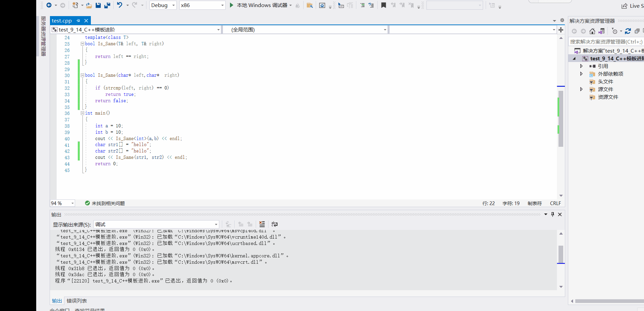Pin the Output panel
Viewport: 644px width, 311px height.
pyautogui.click(x=553, y=214)
